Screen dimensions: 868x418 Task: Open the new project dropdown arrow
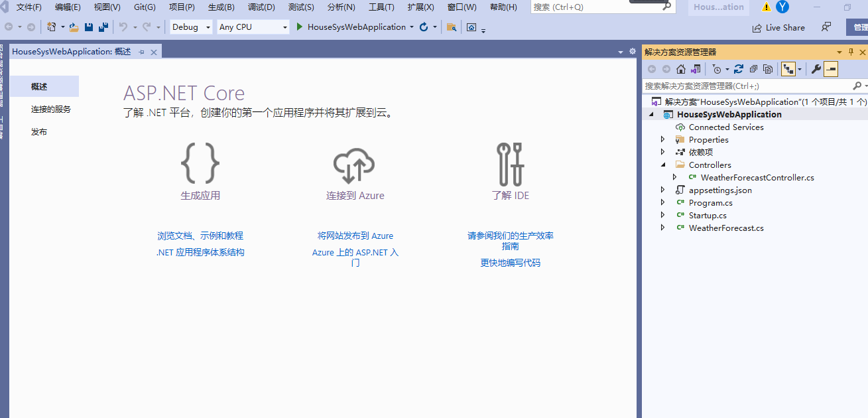click(x=62, y=27)
